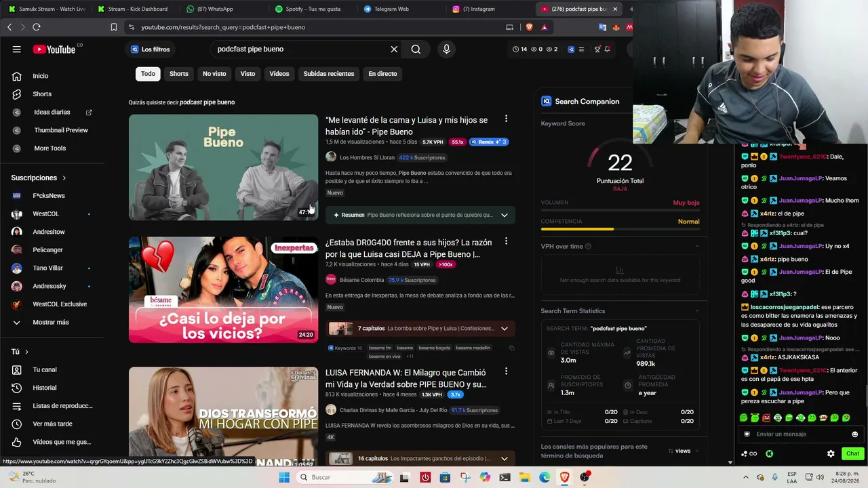The width and height of the screenshot is (868, 488).
Task: Open options for the Inexpertas video
Action: pos(506,241)
